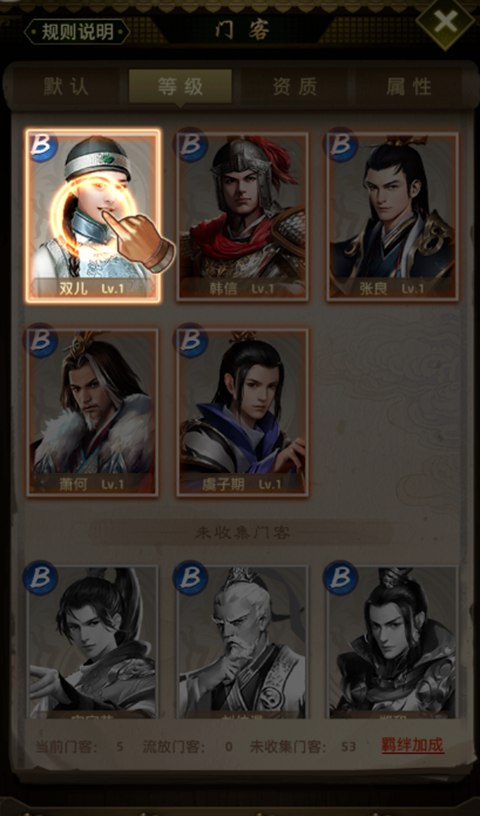View the uncollected retainer pointing forward
This screenshot has width=480, height=816.
(93, 642)
